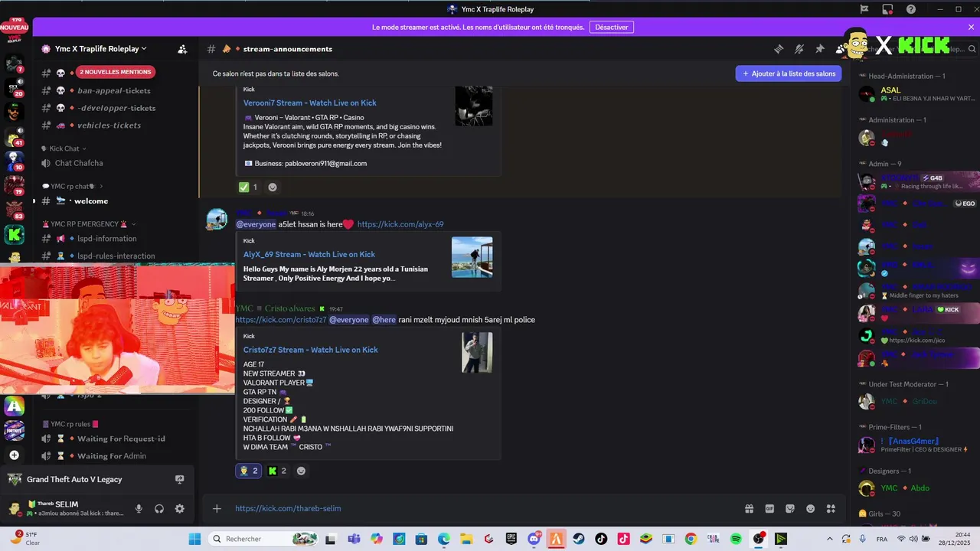This screenshot has width=980, height=551.
Task: Open apps launcher icon in message bar
Action: point(831,508)
